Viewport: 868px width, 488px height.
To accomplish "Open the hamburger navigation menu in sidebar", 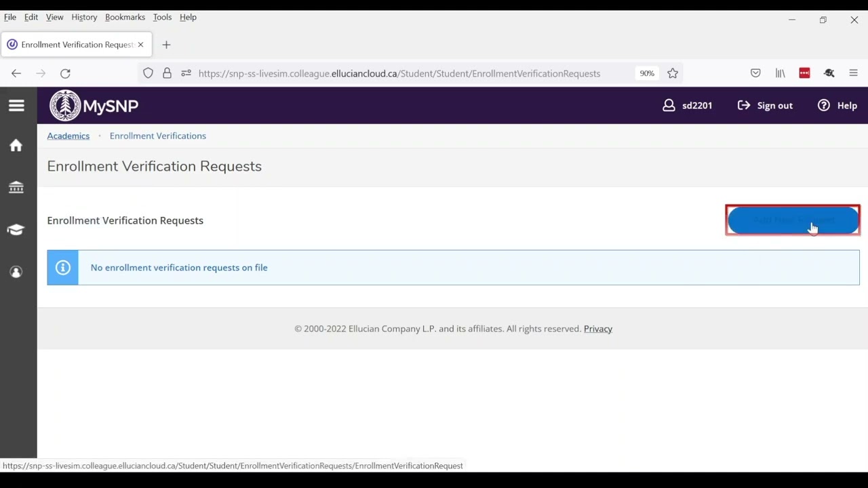I will (16, 106).
